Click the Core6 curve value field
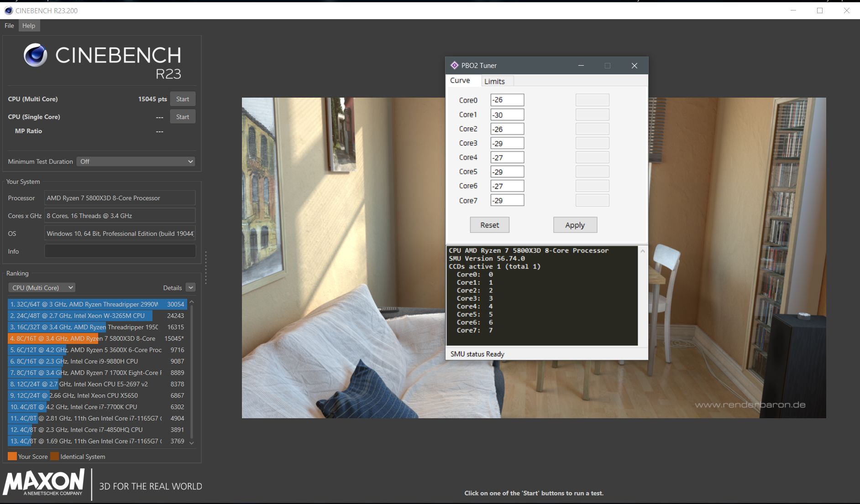The height and width of the screenshot is (504, 860). [x=507, y=186]
